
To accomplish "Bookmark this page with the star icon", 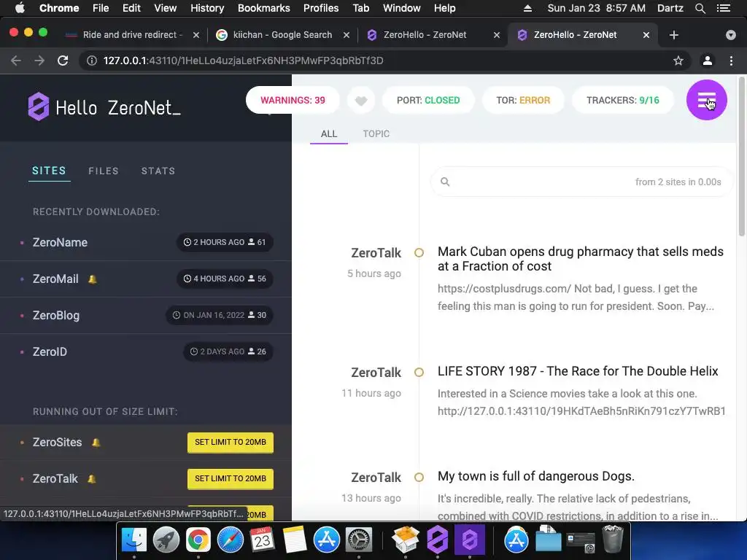I will point(678,61).
